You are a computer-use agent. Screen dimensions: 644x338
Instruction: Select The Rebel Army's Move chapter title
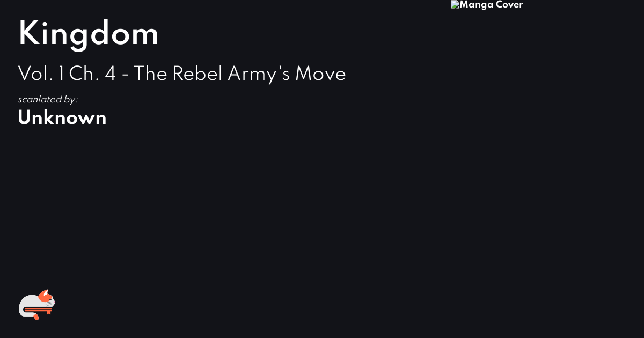pyautogui.click(x=240, y=74)
